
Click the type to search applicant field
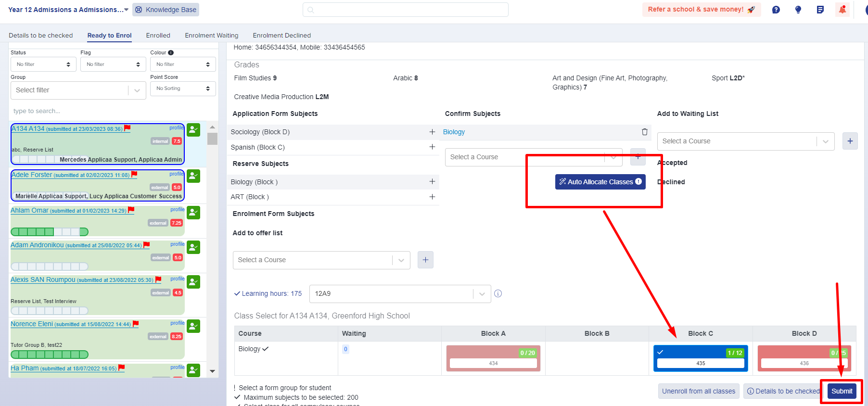point(114,111)
